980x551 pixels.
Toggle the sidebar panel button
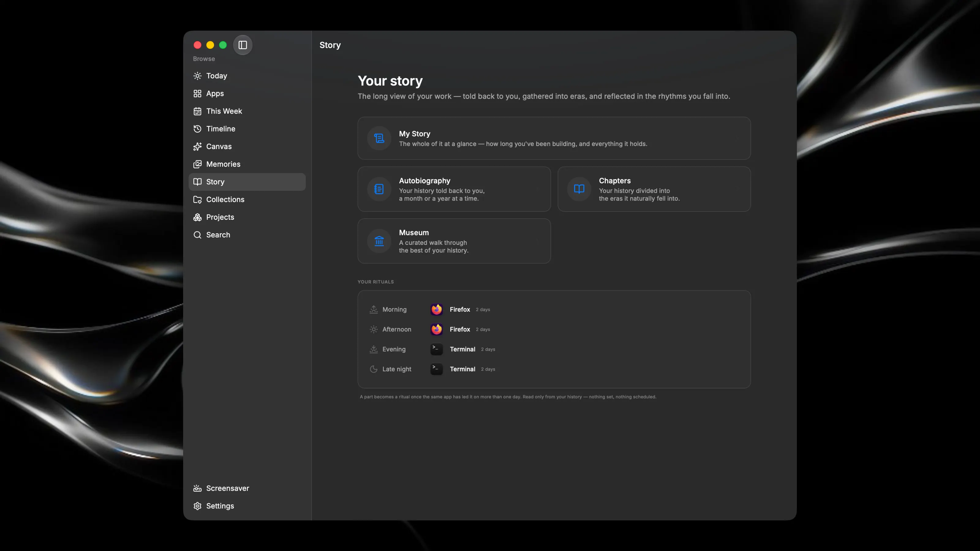(x=243, y=45)
